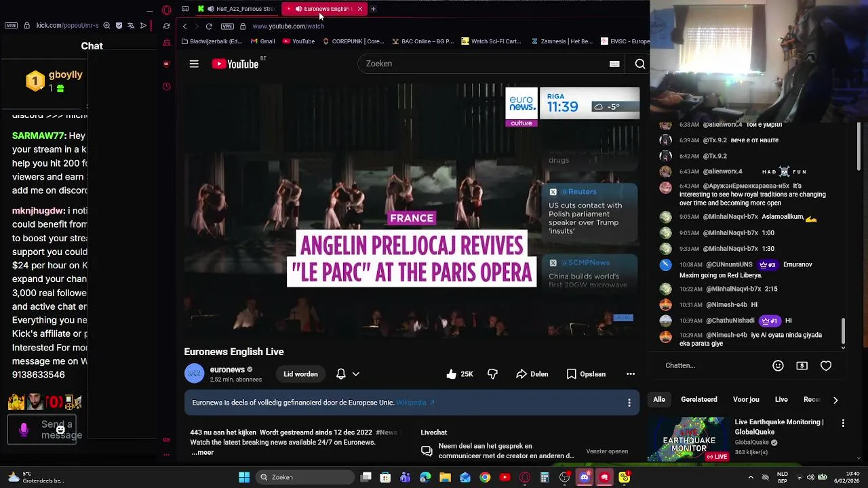Click the YouTube search magnifier button
The width and height of the screenshot is (868, 488).
639,64
